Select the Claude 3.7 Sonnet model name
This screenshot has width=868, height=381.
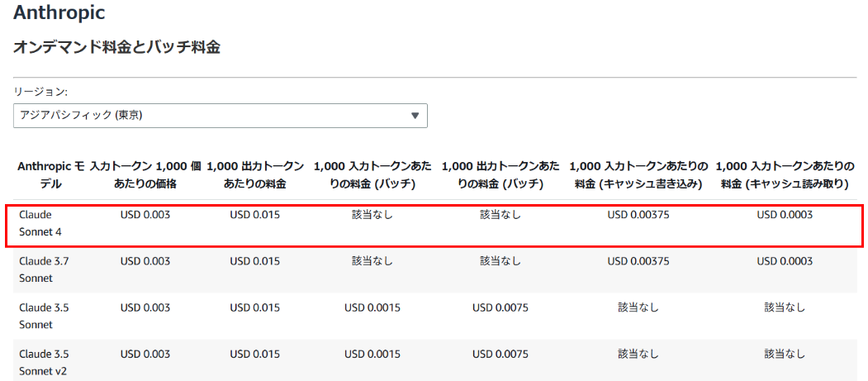point(44,269)
